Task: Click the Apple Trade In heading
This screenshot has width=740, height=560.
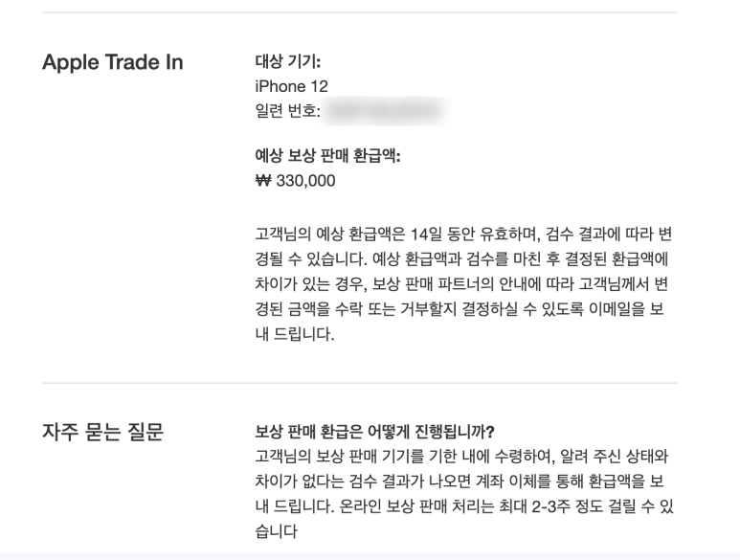Action: (x=113, y=63)
